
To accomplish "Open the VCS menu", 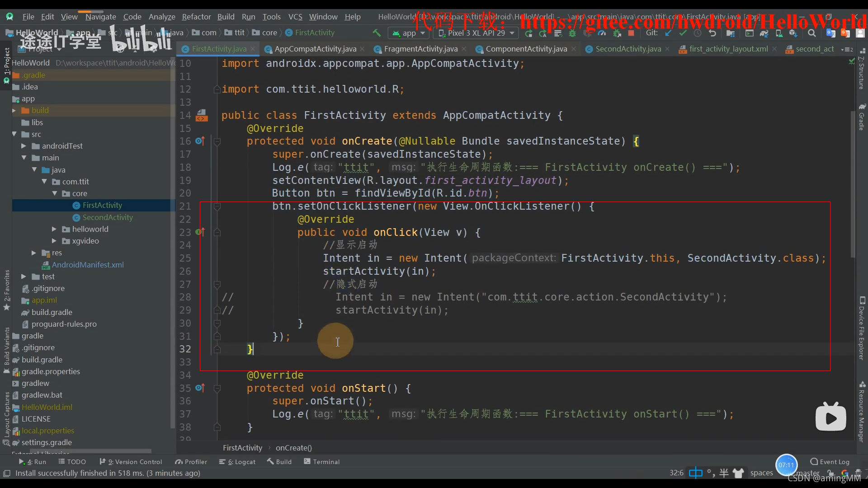I will 295,17.
